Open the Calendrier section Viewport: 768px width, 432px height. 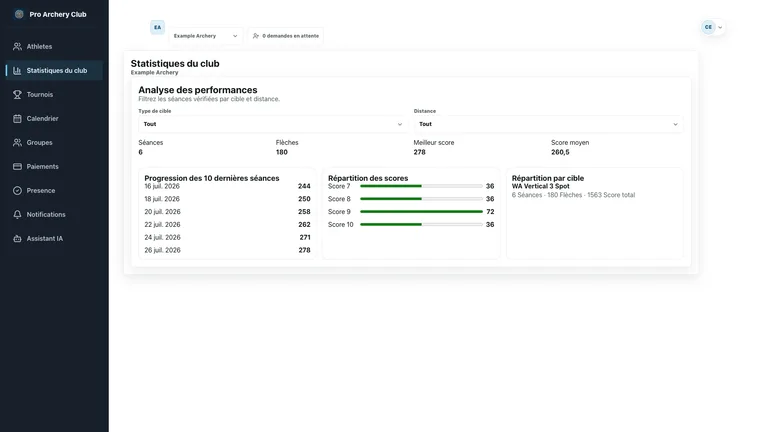pyautogui.click(x=54, y=119)
